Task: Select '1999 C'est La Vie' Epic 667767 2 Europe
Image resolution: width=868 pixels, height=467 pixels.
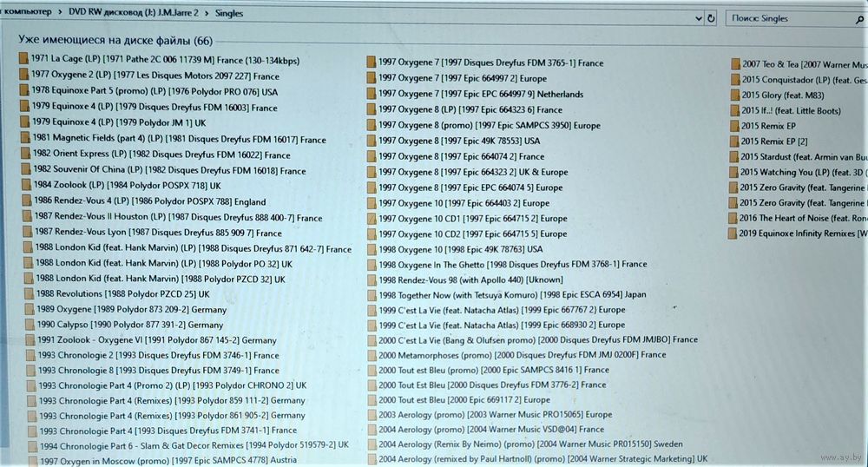Action: (502, 310)
